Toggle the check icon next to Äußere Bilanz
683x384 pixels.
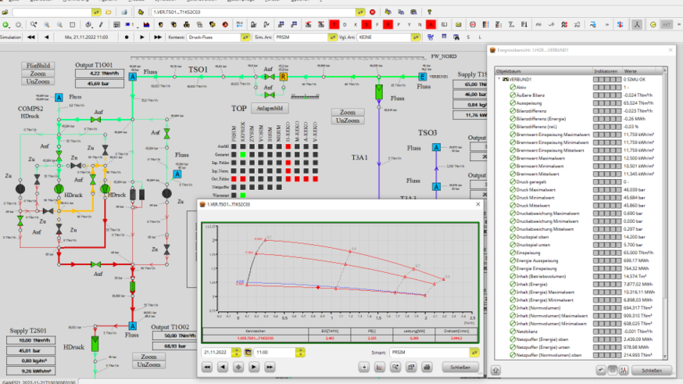513,95
